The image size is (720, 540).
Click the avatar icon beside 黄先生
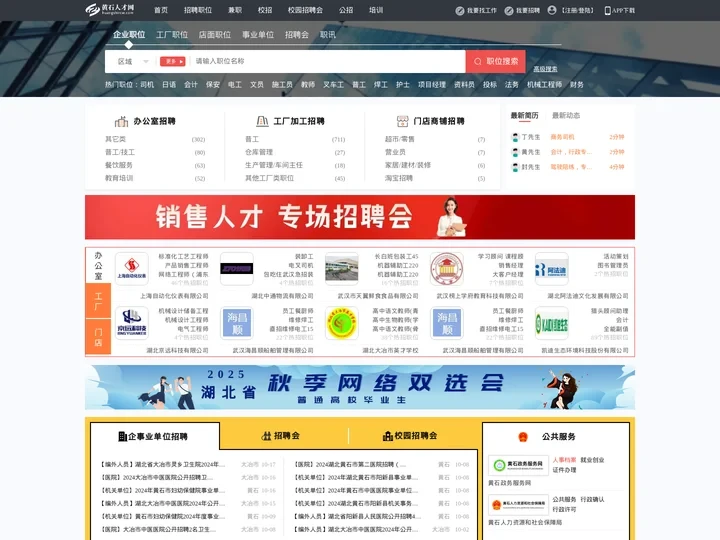click(x=515, y=152)
